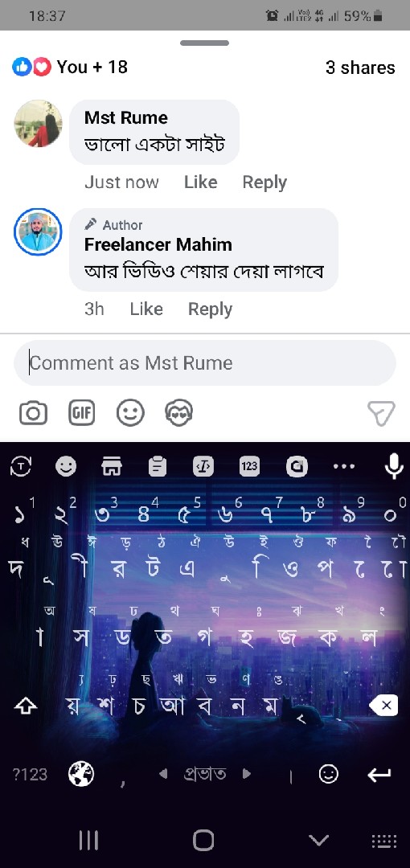Tap Freelancer Mahim's profile picture
Screen dimensions: 410x868
[38, 232]
